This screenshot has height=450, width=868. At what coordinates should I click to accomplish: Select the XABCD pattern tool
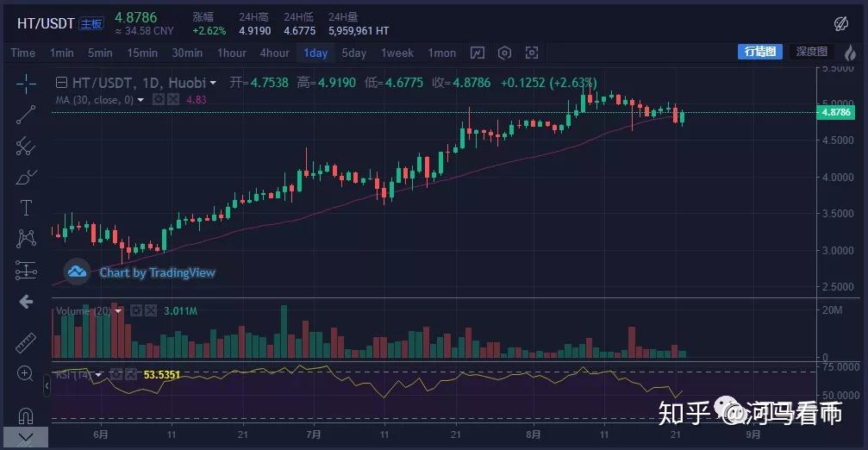pos(26,239)
